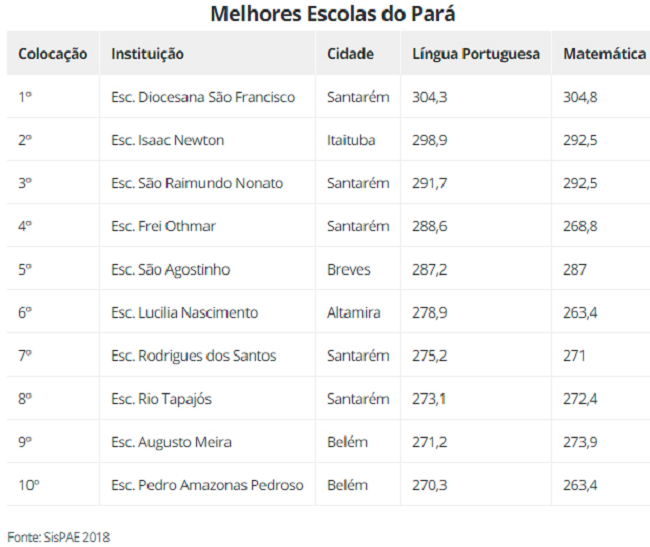
Task: Click the Fonte: SisPAE 2018 footnote
Action: pyautogui.click(x=58, y=537)
